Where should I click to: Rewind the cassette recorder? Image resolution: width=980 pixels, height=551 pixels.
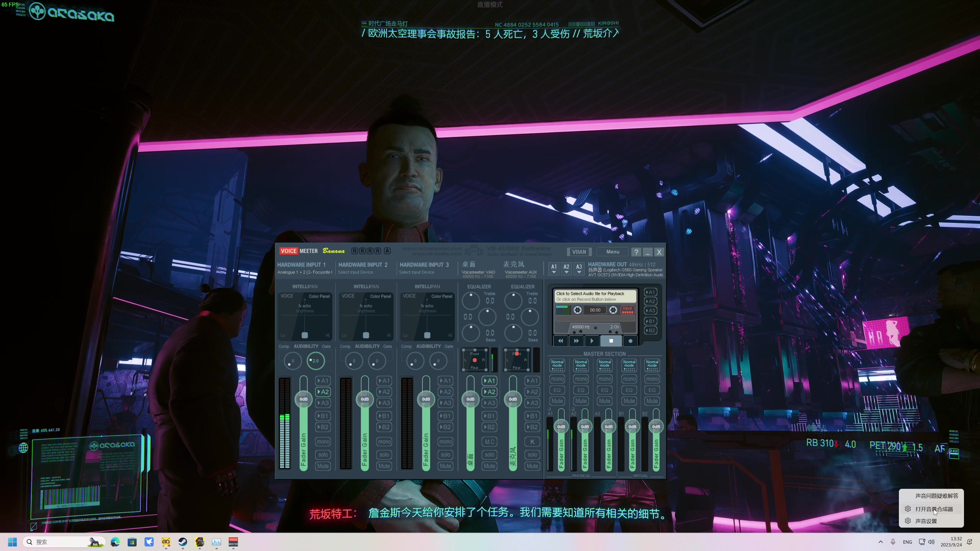pos(560,341)
